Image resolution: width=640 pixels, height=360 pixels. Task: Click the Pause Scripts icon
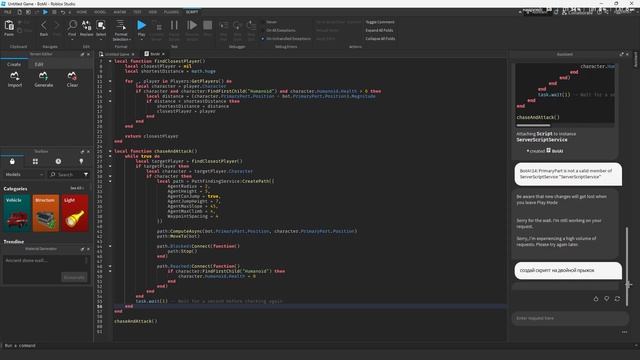coord(174,25)
